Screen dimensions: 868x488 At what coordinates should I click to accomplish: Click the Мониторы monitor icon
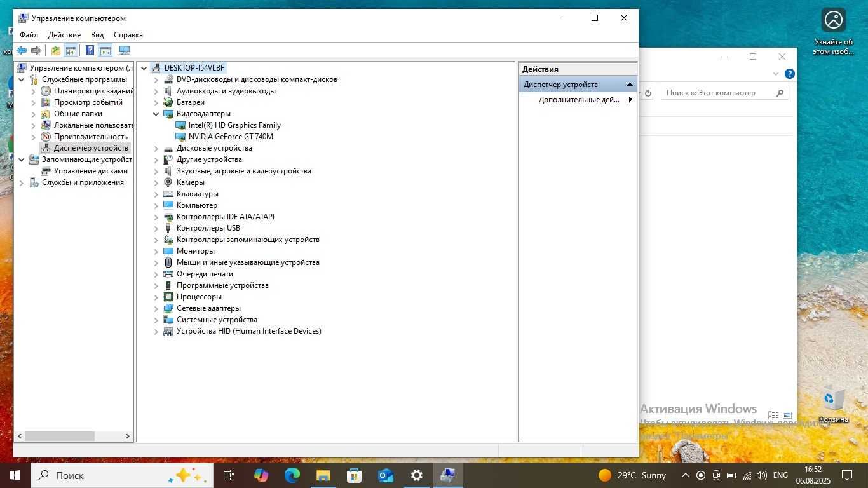168,251
